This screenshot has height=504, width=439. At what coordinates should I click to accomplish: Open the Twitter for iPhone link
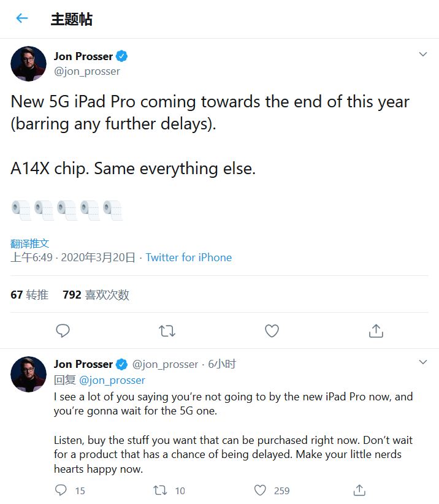(x=189, y=258)
